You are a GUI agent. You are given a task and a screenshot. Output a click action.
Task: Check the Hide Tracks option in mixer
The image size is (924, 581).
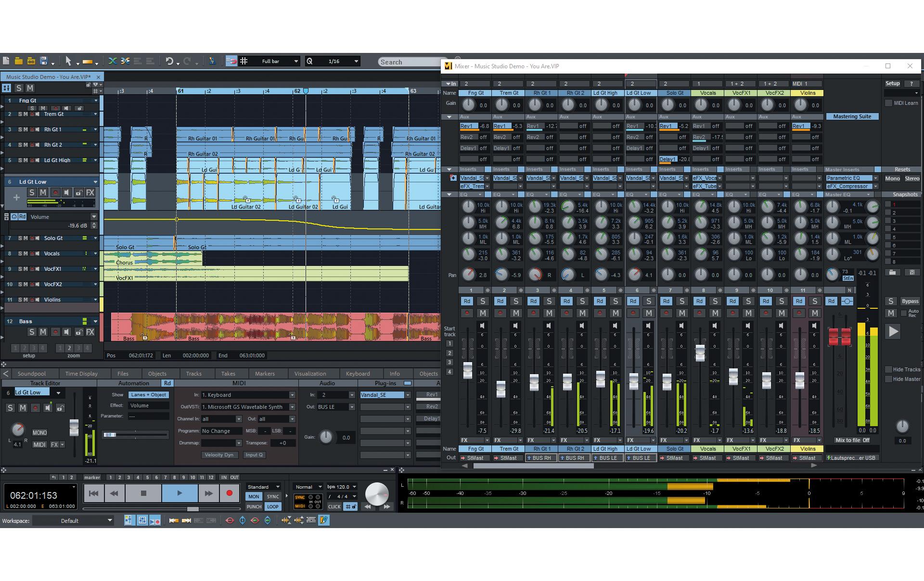tap(888, 369)
